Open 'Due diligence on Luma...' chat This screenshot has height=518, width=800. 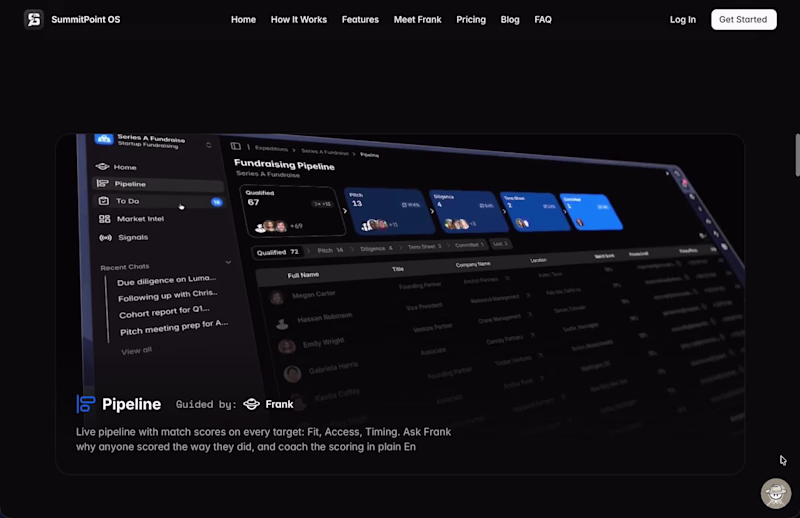click(166, 280)
